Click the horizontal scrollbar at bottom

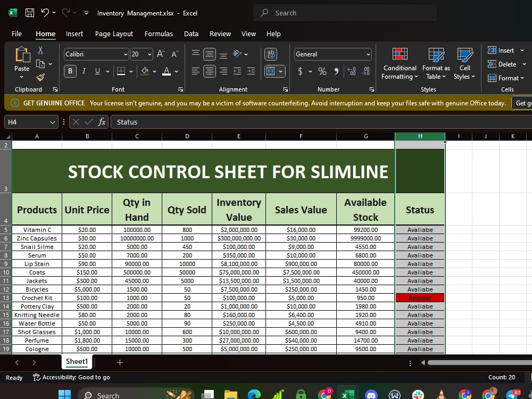(x=479, y=363)
